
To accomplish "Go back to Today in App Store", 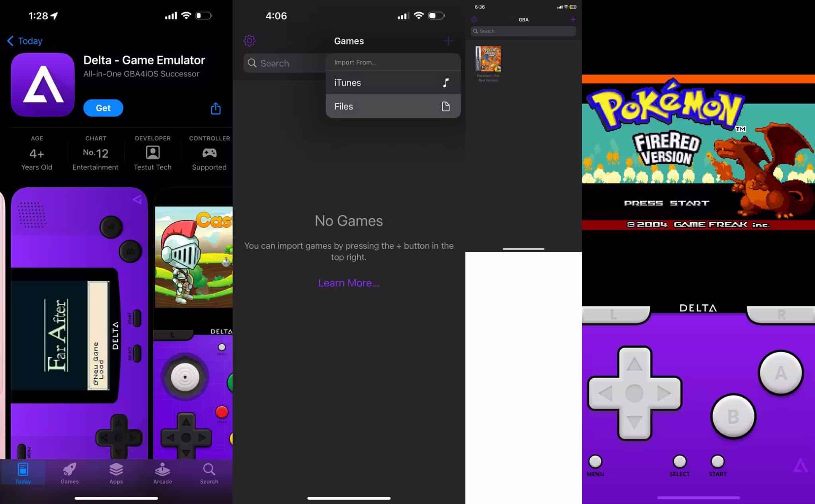I will click(x=25, y=41).
